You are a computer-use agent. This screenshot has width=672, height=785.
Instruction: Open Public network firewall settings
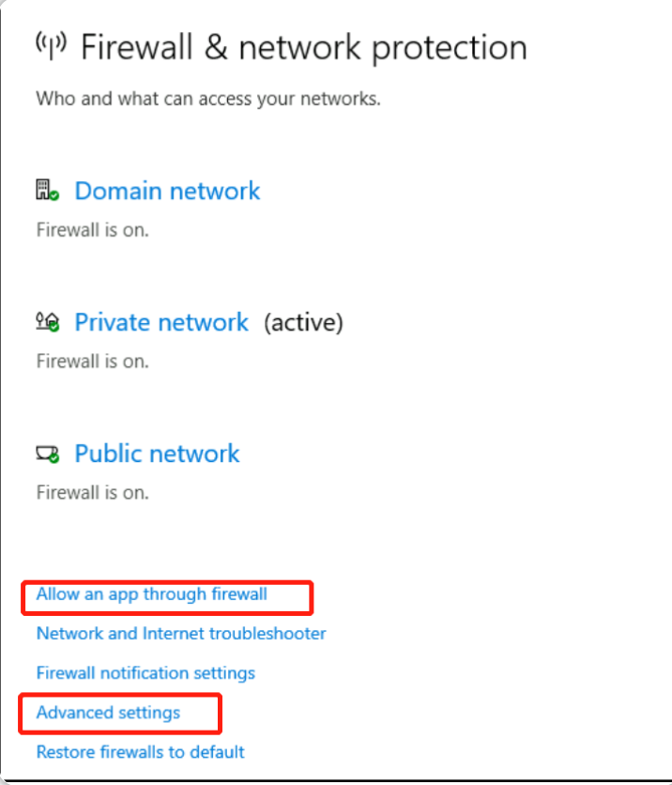(157, 454)
